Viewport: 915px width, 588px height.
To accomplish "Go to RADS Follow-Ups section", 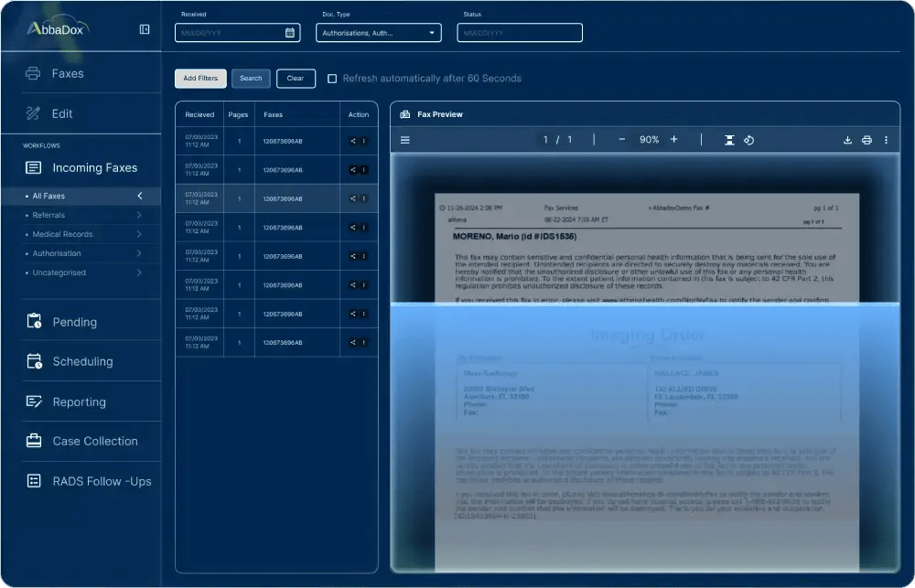I will point(101,481).
